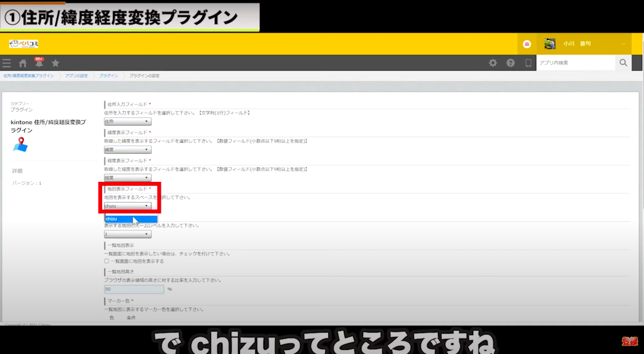644x354 pixels.
Task: Expand the zoom level dropdown showing 1
Action: [x=128, y=234]
